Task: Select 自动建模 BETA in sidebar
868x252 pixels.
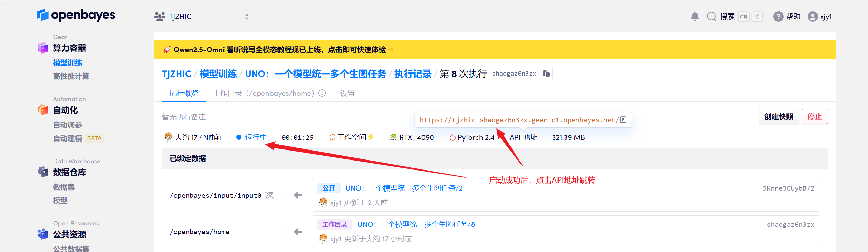Action: (78, 138)
